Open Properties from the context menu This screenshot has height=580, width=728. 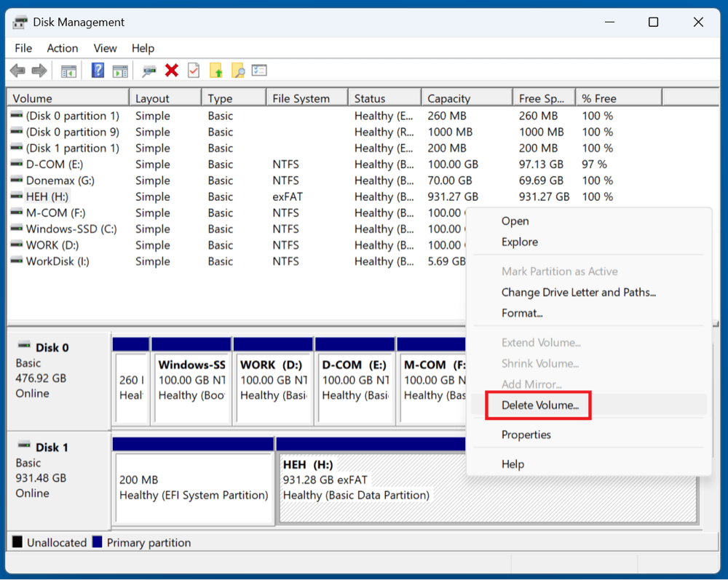point(526,434)
